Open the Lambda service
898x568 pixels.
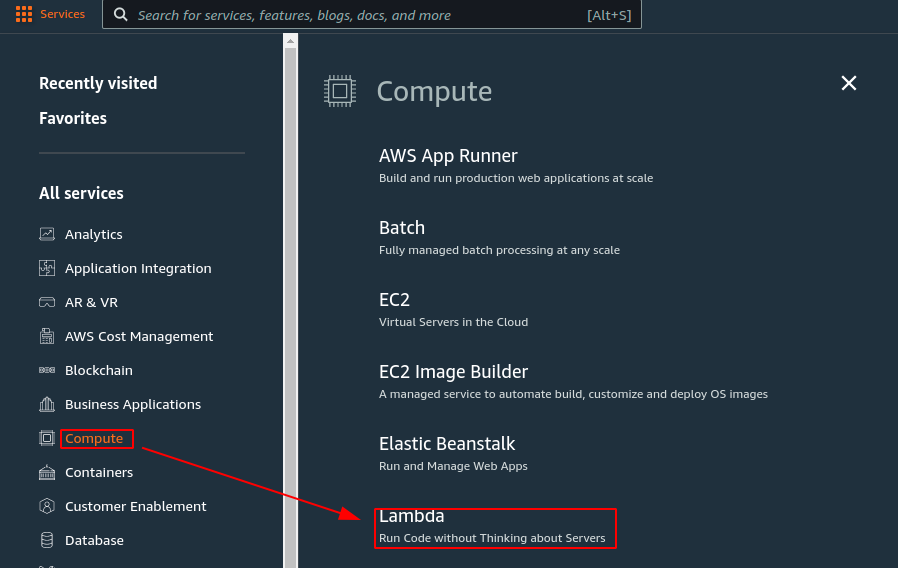pyautogui.click(x=411, y=516)
